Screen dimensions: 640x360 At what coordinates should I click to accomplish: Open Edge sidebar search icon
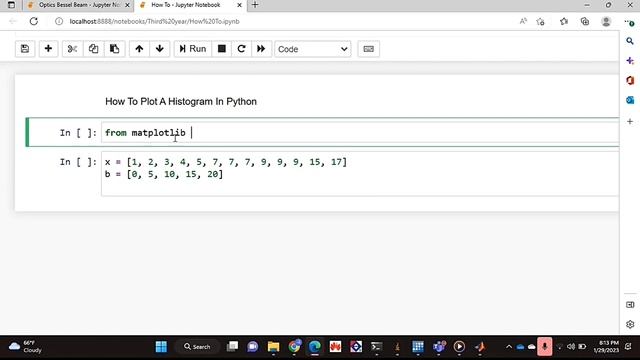click(x=630, y=41)
